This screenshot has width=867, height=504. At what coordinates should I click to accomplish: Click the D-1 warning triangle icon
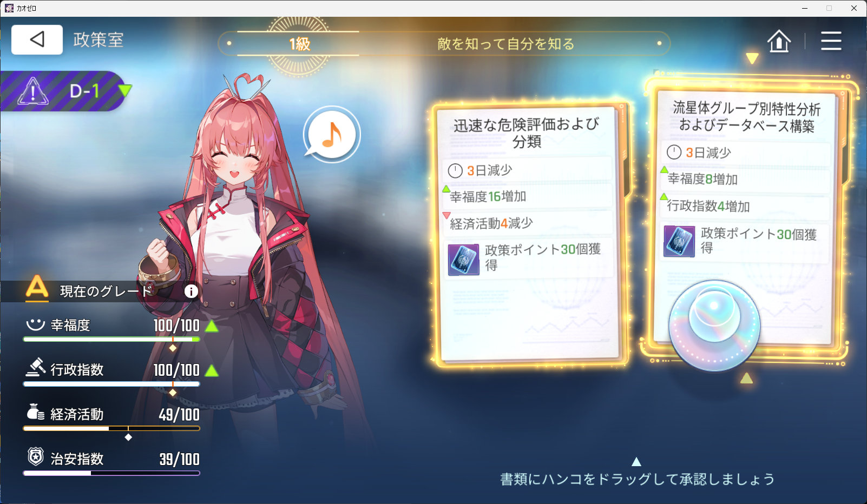33,91
